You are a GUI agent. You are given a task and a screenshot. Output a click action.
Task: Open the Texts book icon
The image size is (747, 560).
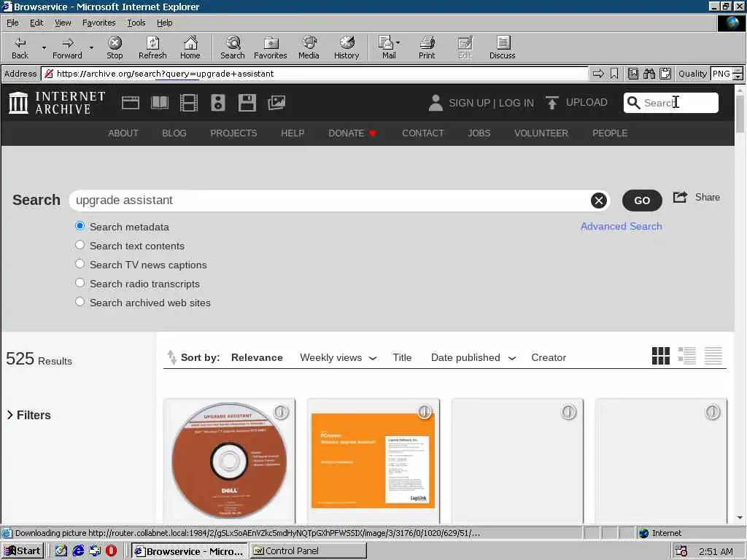[160, 103]
